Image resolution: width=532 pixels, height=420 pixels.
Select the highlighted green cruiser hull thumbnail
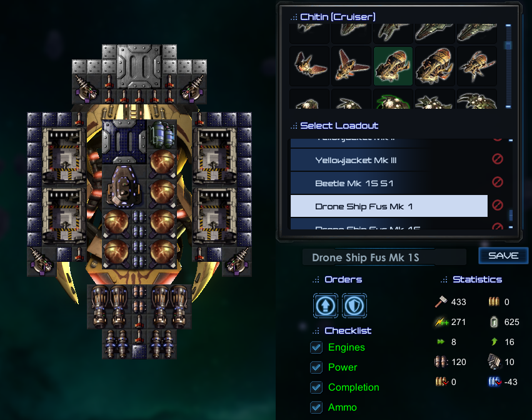point(393,66)
